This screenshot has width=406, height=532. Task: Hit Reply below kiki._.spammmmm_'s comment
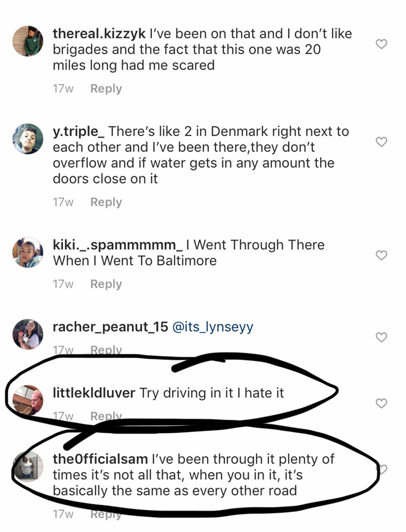pos(106,284)
